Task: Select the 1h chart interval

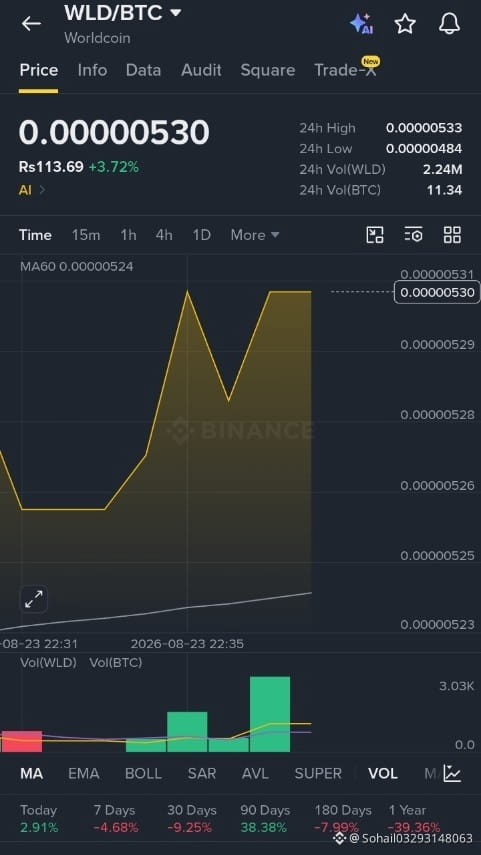Action: click(128, 235)
